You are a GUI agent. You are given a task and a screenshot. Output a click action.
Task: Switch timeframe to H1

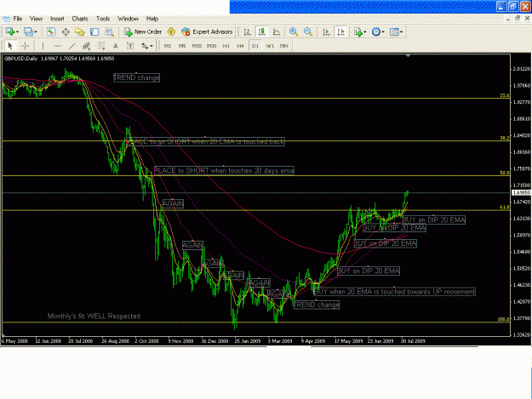coord(226,46)
